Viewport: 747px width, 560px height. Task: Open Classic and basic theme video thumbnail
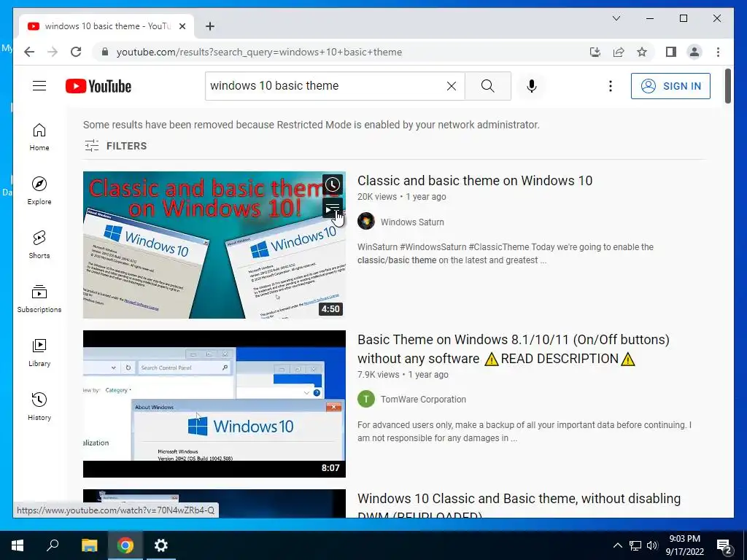pyautogui.click(x=214, y=245)
